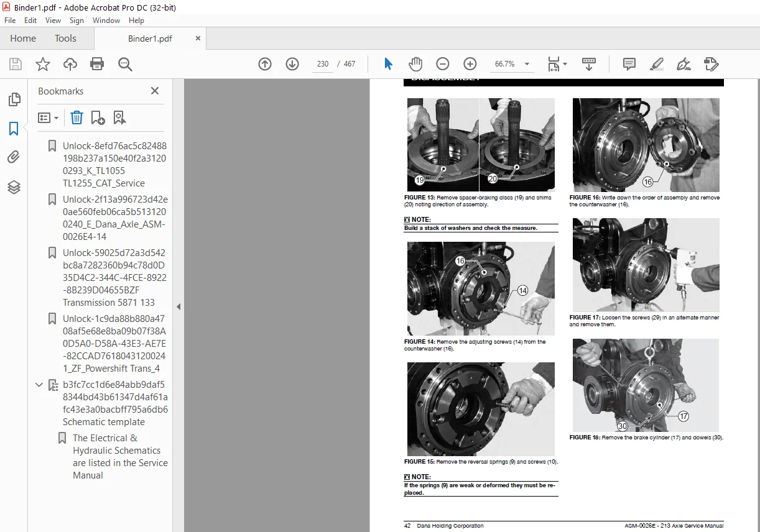
Task: Open Schematic template bookmark
Action: click(115, 403)
